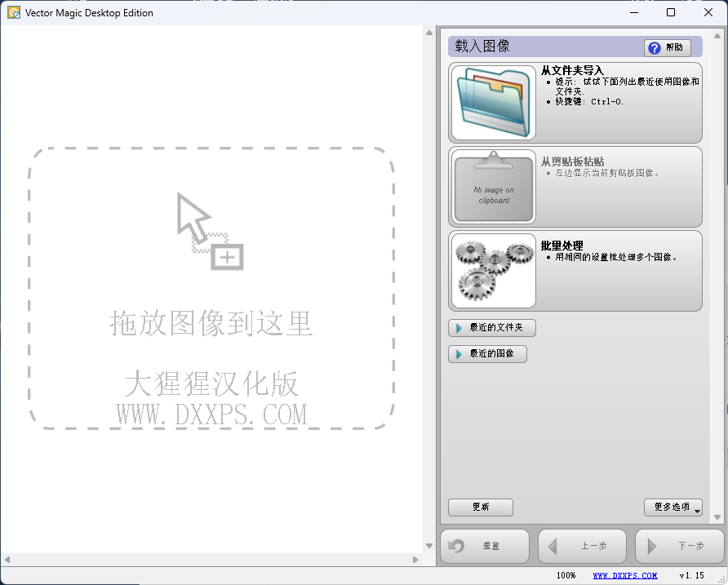The width and height of the screenshot is (728, 585).
Task: Click the right triangle icon for next step
Action: 651,546
